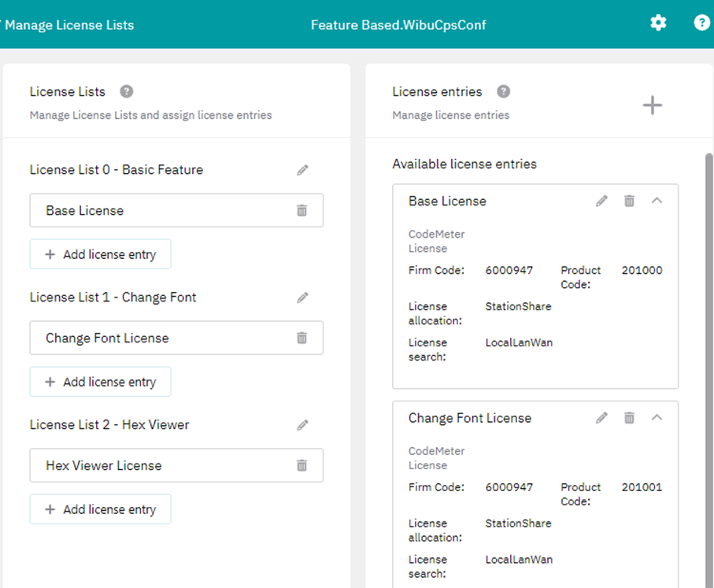
Task: Add license entry to License List 0
Action: pos(100,254)
